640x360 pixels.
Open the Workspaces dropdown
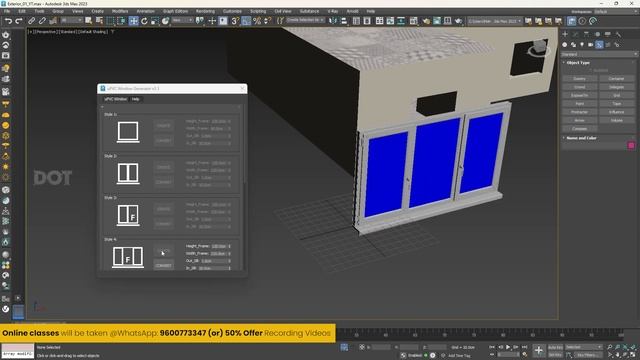click(x=615, y=12)
